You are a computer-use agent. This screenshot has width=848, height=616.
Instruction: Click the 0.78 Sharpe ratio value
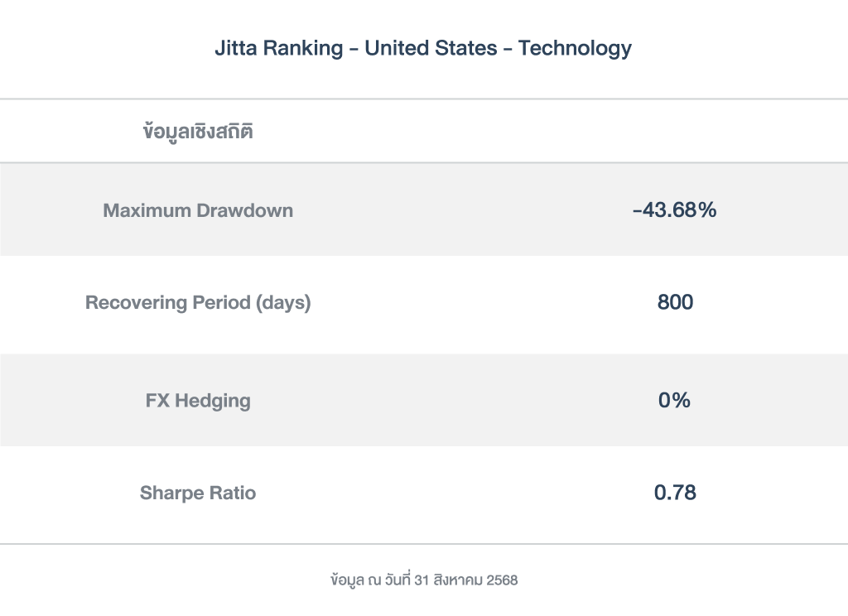pos(675,493)
